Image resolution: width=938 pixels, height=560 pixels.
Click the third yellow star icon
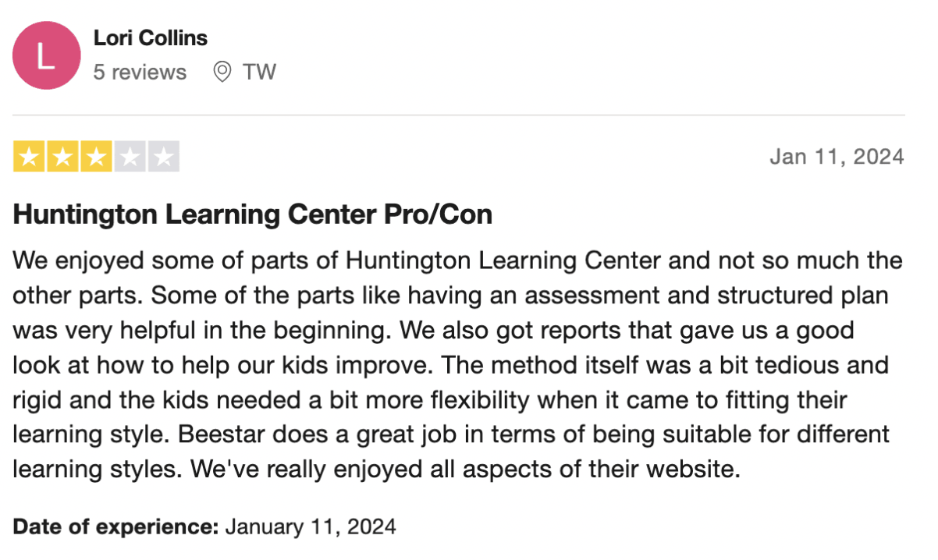pyautogui.click(x=96, y=156)
